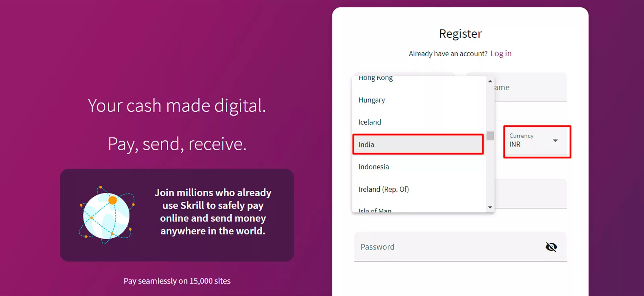Click the globe illustration in the Skrill banner
Image resolution: width=644 pixels, height=296 pixels.
[x=106, y=216]
